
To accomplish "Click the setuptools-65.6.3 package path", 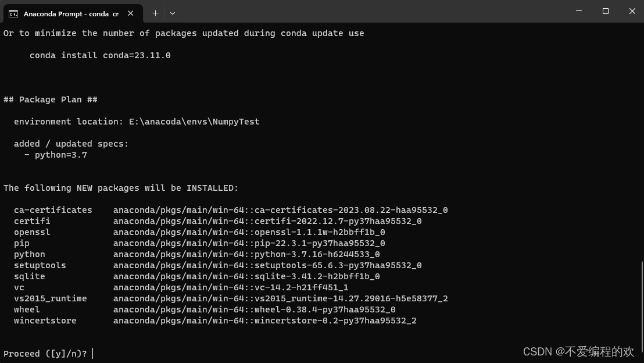I will point(267,266).
